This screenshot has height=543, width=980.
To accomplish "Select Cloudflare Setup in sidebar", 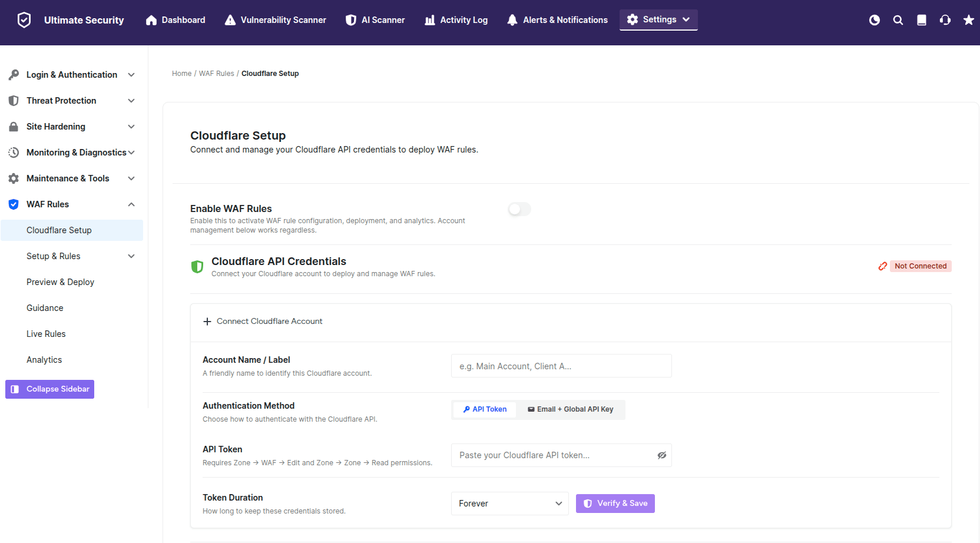I will 72,230.
